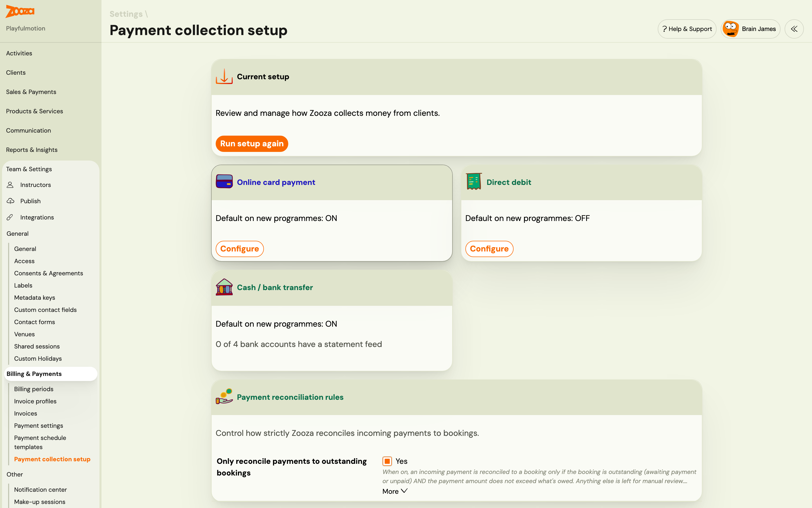Image resolution: width=812 pixels, height=508 pixels.
Task: Configure Direct debit
Action: 489,249
